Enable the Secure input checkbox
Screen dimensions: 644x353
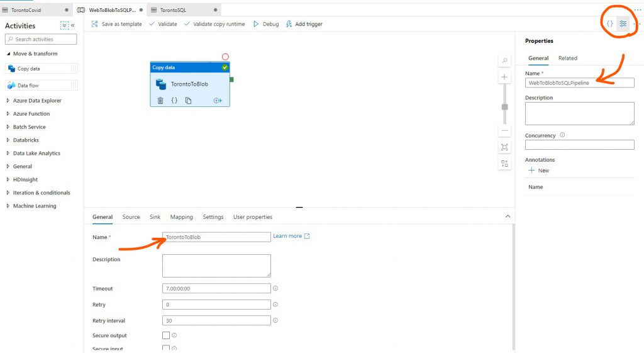[x=166, y=349]
